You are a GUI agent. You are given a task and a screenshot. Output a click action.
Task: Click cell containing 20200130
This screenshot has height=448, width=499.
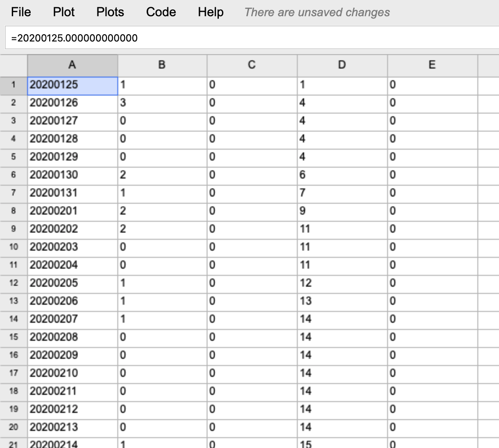coord(73,176)
